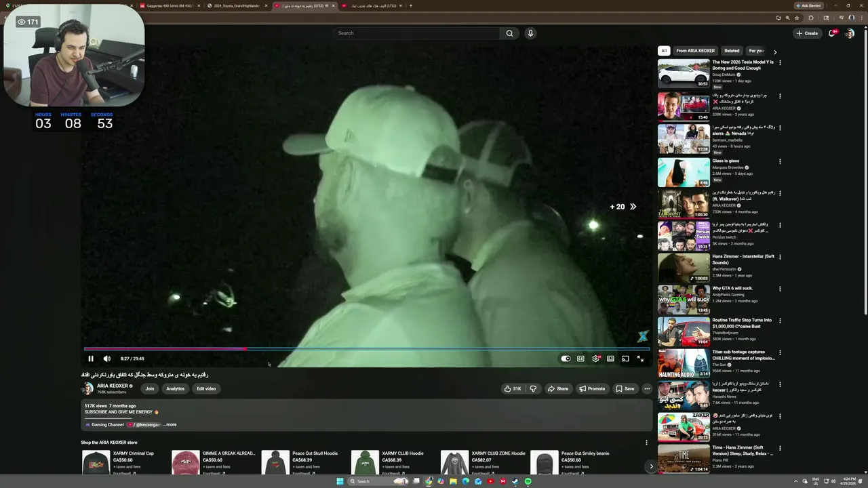Open options for Routine Traffic Stop video
This screenshot has width=868, height=488.
[780, 321]
